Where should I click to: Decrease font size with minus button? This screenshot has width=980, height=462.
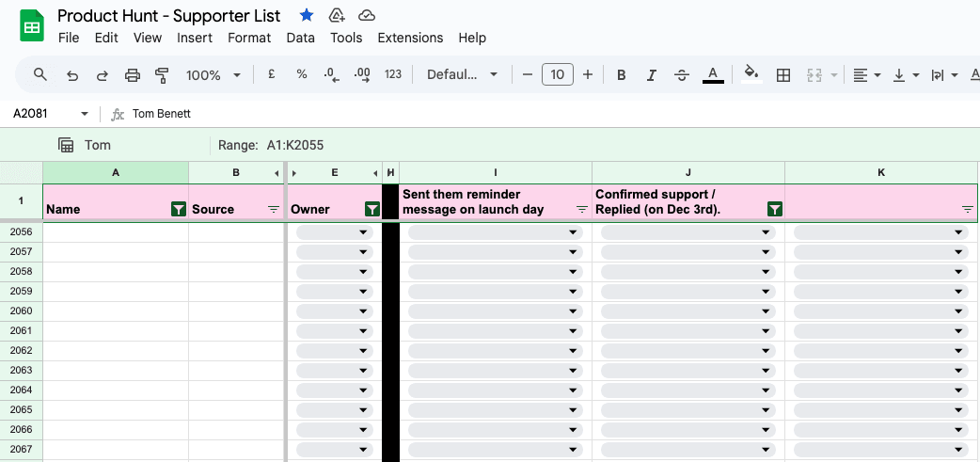pyautogui.click(x=527, y=75)
